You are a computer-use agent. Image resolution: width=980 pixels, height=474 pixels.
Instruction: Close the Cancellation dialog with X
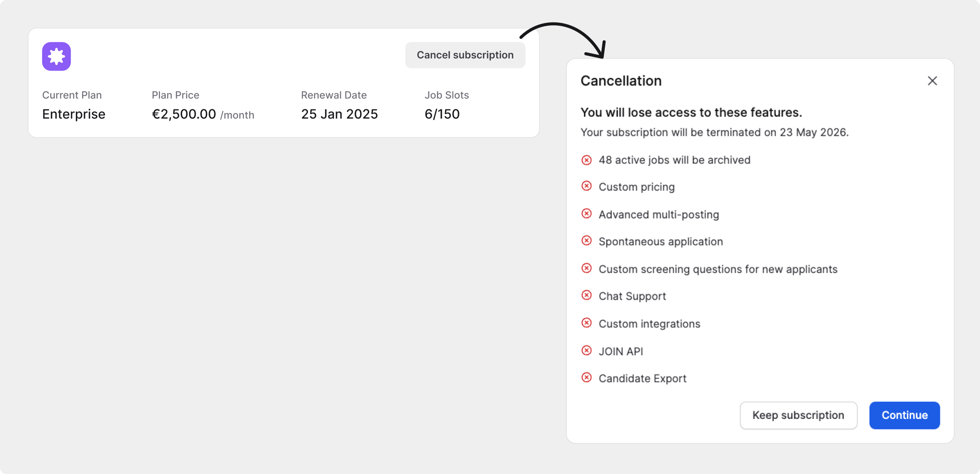pyautogui.click(x=932, y=81)
